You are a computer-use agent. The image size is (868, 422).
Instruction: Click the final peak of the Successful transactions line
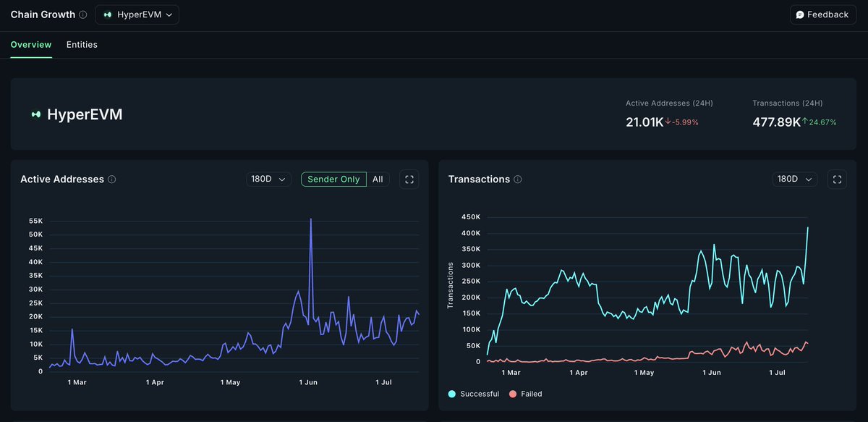point(807,228)
